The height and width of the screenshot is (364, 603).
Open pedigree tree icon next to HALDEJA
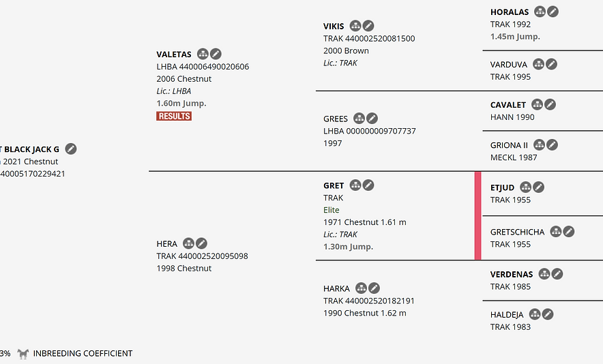tap(535, 314)
